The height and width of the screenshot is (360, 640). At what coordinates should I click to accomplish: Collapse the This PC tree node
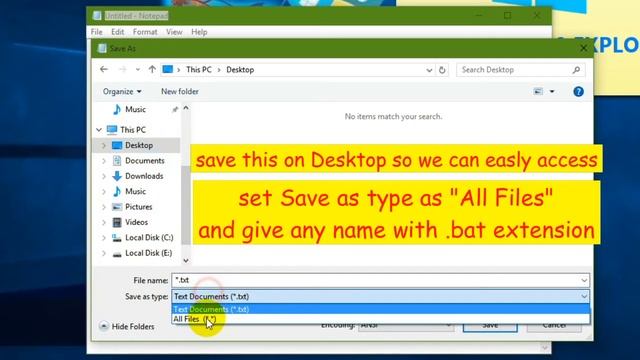(99, 130)
